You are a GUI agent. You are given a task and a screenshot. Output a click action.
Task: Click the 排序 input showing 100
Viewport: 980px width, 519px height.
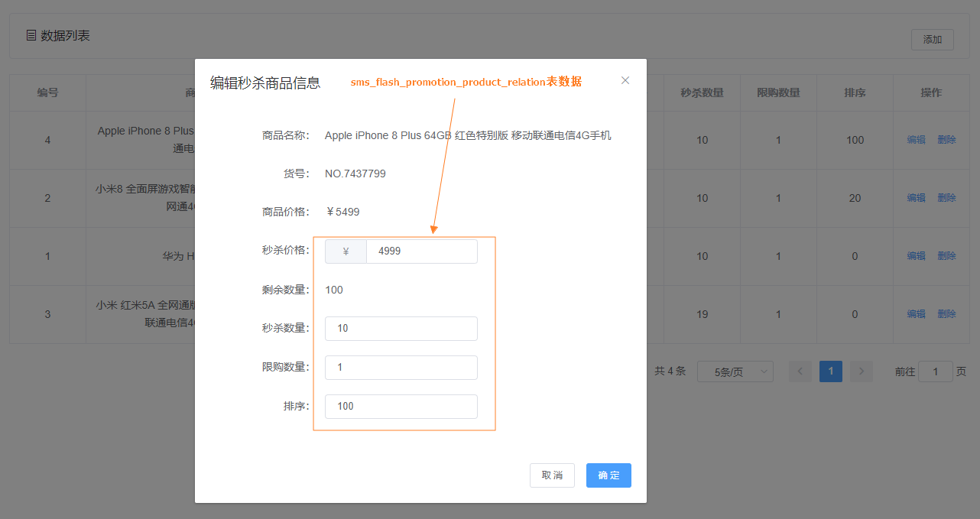coord(401,406)
